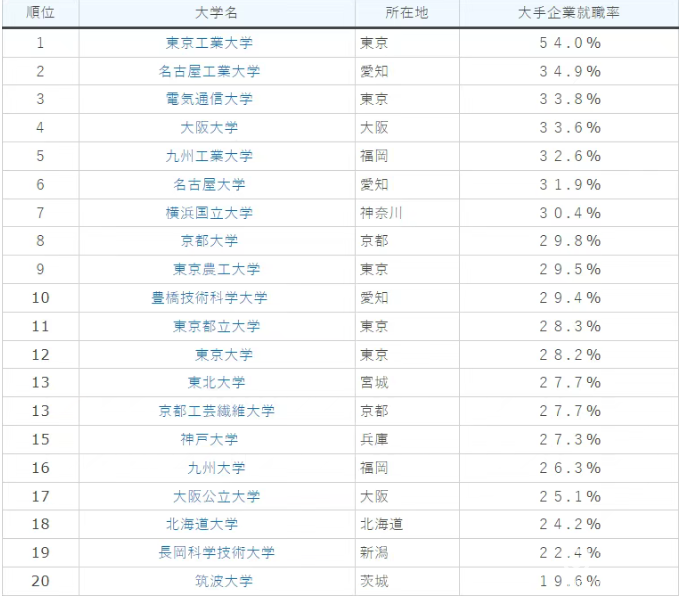Select the 31.9% rate cell

[x=570, y=185]
